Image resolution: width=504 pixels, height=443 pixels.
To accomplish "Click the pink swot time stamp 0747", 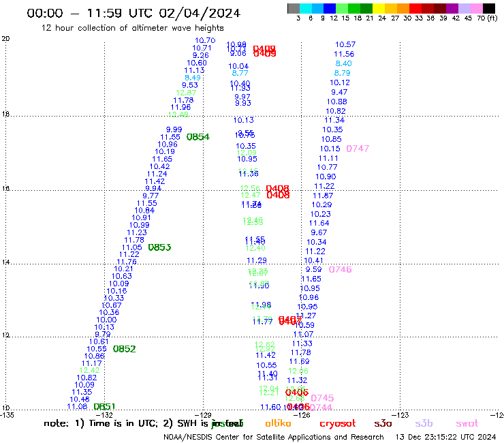I will 358,149.
